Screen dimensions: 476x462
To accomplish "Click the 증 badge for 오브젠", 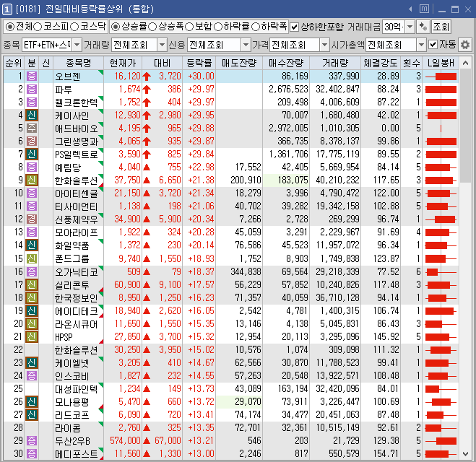I will pos(32,76).
